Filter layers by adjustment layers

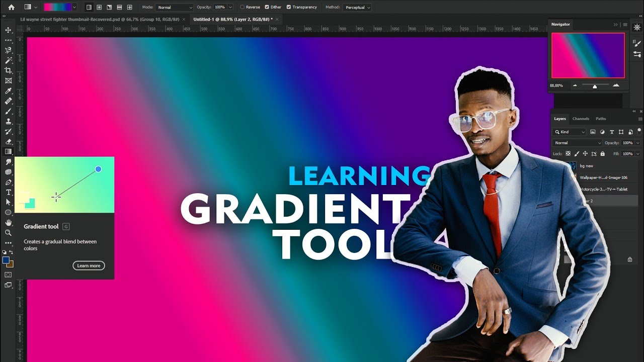point(602,132)
